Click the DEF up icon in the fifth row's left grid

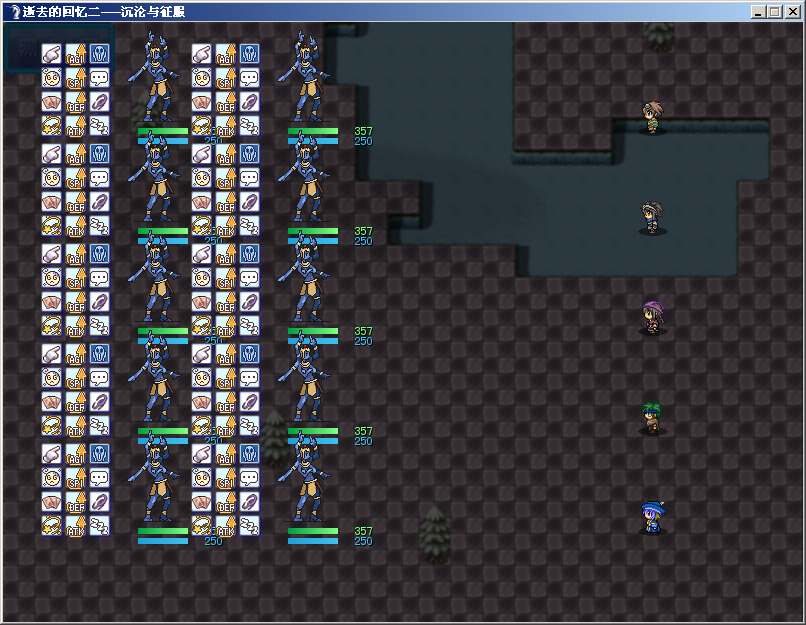tap(76, 502)
